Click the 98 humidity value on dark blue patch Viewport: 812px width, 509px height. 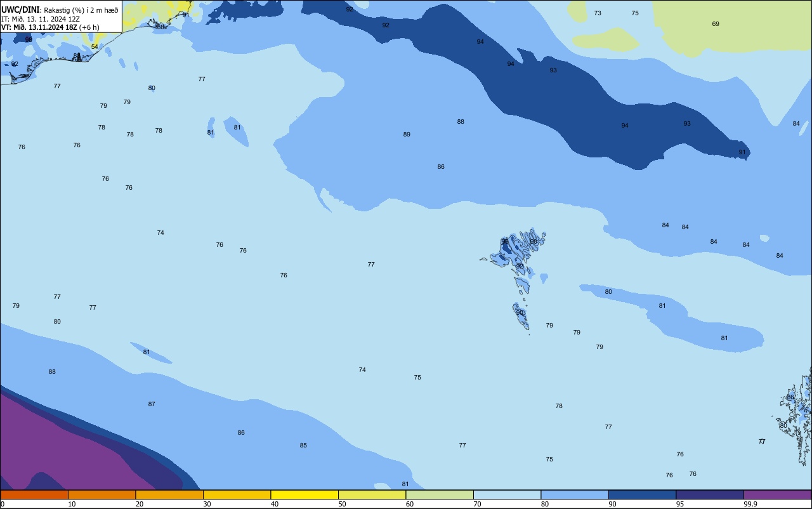29,39
